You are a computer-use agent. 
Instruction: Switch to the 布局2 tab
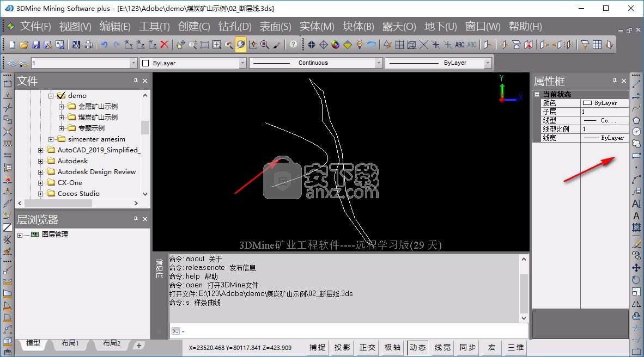point(111,343)
